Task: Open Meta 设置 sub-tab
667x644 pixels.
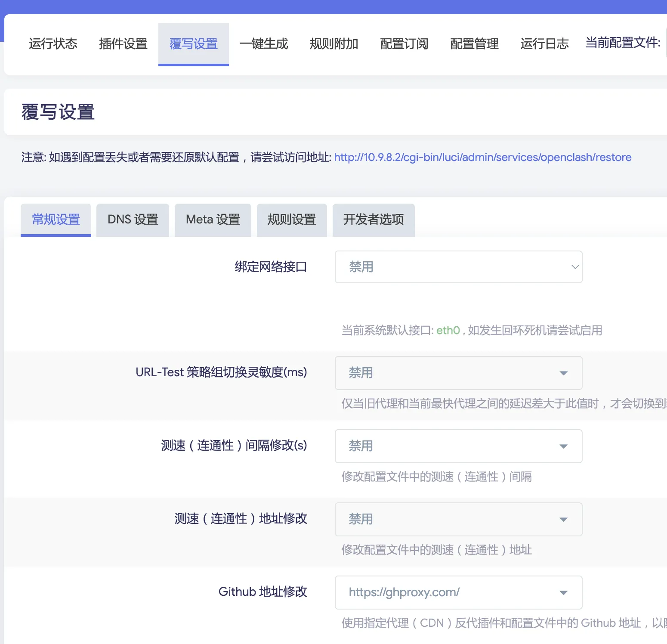Action: [213, 220]
